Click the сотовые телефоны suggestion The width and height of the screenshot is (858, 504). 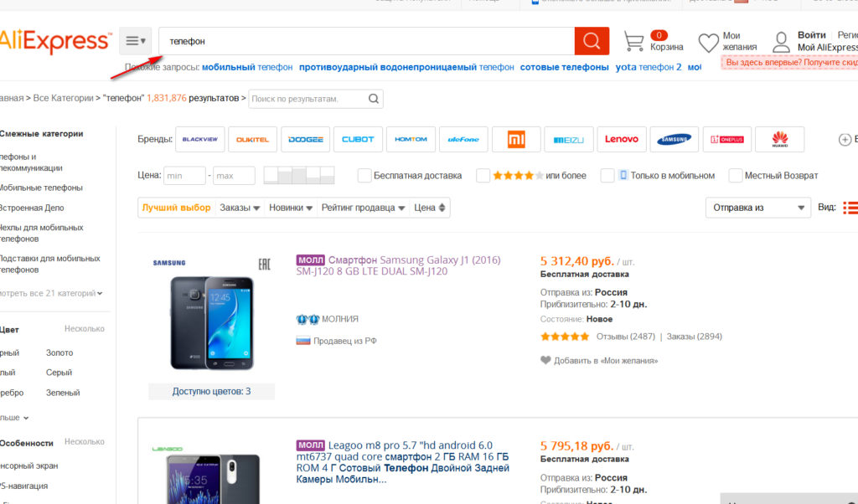[x=564, y=67]
